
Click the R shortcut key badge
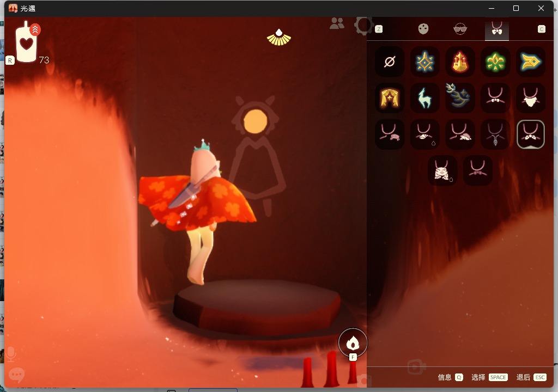pos(10,60)
